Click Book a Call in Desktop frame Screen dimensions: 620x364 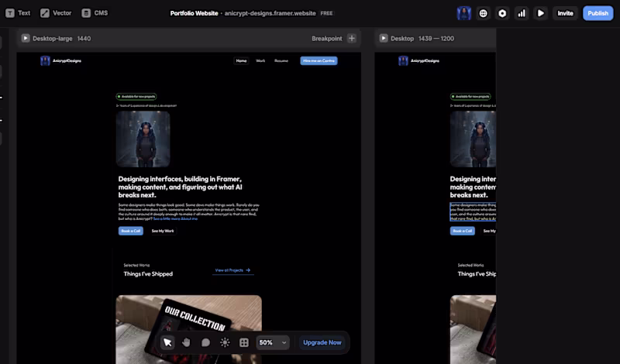point(462,231)
